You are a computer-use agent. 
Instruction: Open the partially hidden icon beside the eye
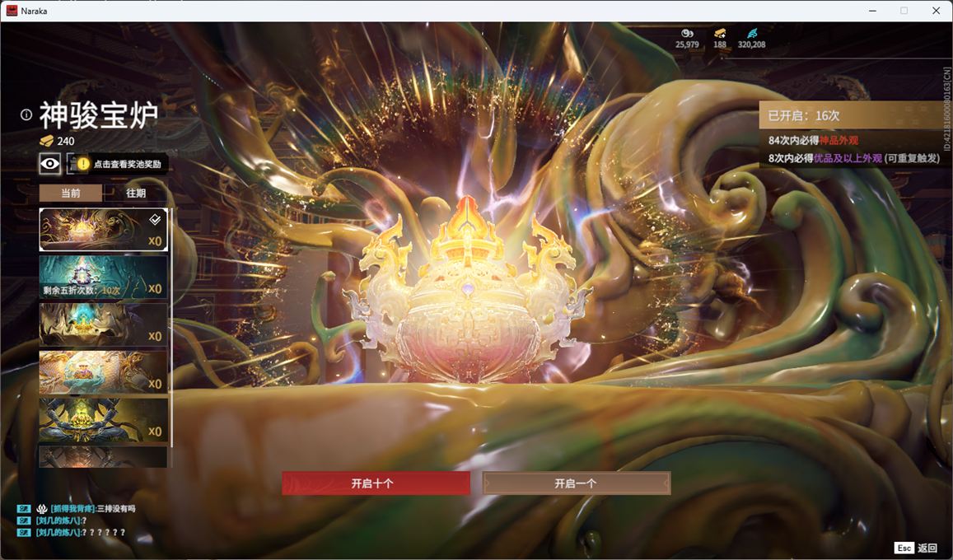[71, 163]
